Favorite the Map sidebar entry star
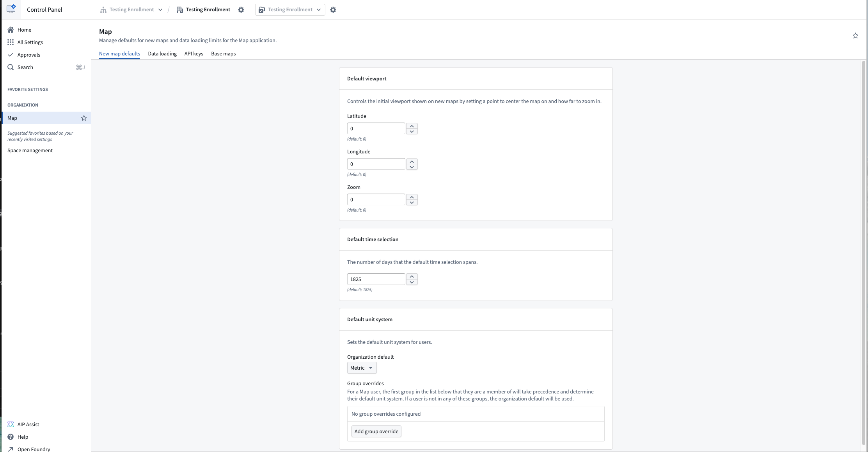The width and height of the screenshot is (868, 452). pos(84,118)
